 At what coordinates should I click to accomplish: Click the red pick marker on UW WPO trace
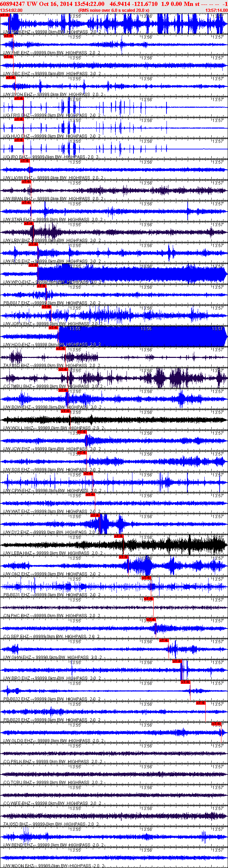(x=33, y=265)
